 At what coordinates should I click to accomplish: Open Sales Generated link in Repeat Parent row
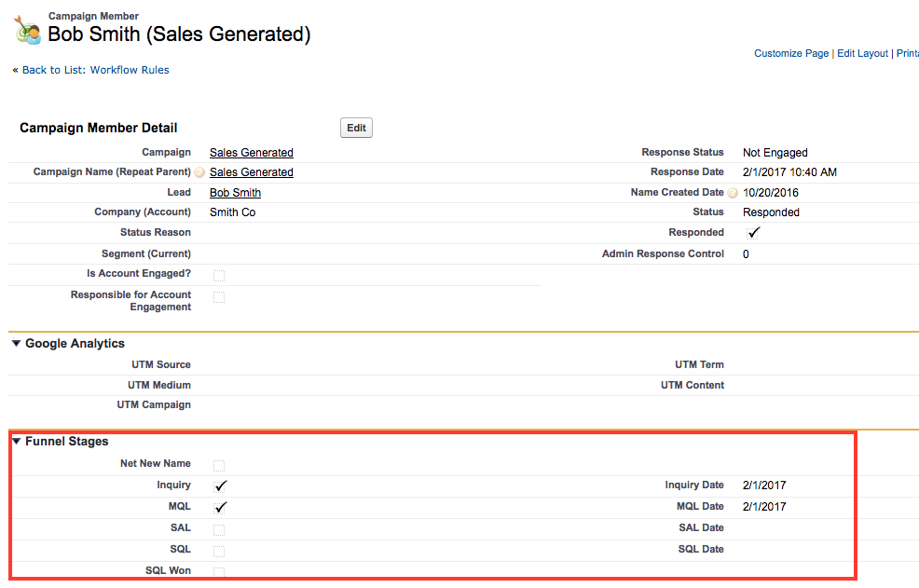[252, 172]
